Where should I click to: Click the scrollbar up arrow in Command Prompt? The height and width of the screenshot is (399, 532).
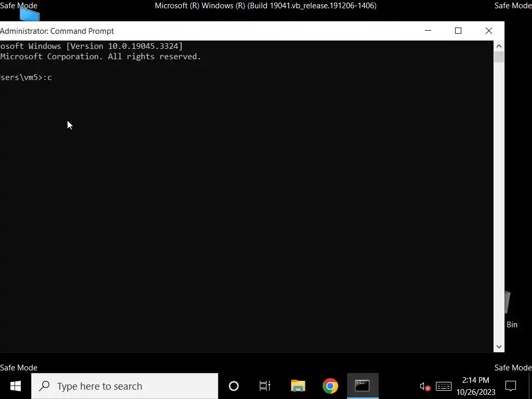coord(499,46)
